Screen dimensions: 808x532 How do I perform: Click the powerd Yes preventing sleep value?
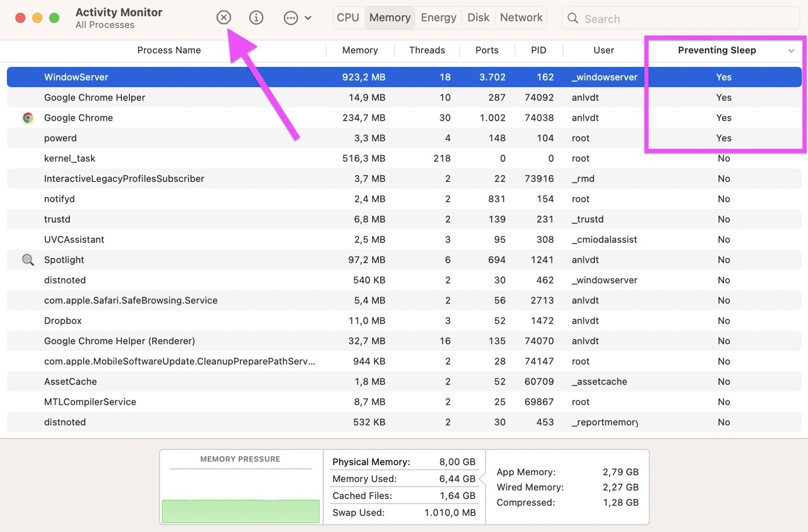point(723,138)
